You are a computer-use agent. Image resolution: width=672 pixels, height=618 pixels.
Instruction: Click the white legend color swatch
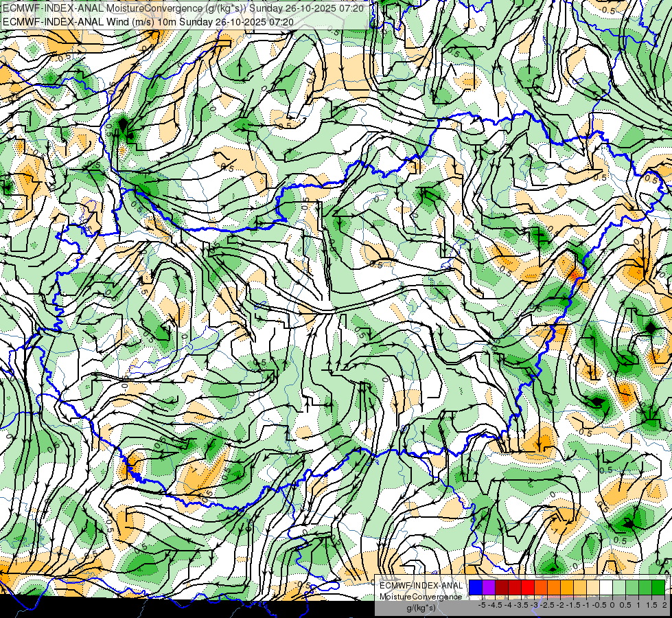coord(606,587)
